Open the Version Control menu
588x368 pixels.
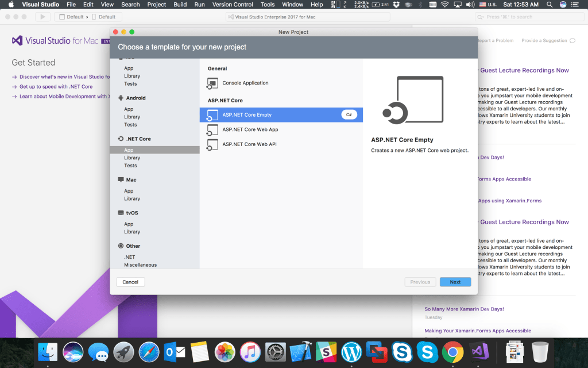(233, 5)
